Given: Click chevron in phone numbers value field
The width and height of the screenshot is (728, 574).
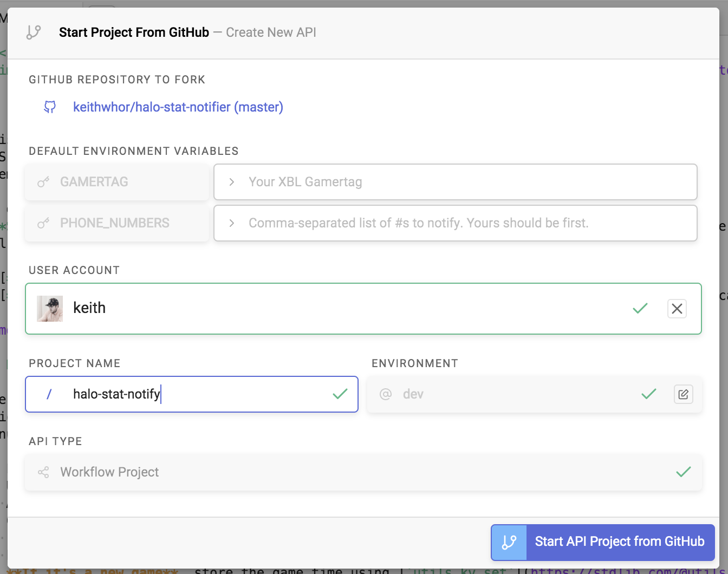Looking at the screenshot, I should (232, 223).
